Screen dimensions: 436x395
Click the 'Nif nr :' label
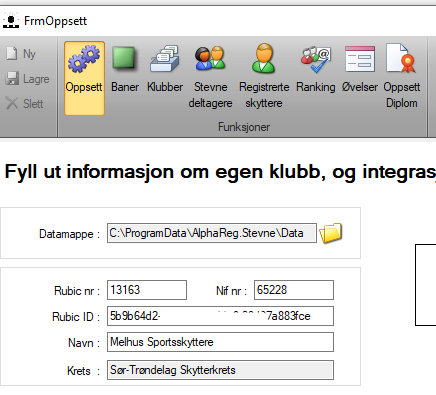(x=231, y=291)
